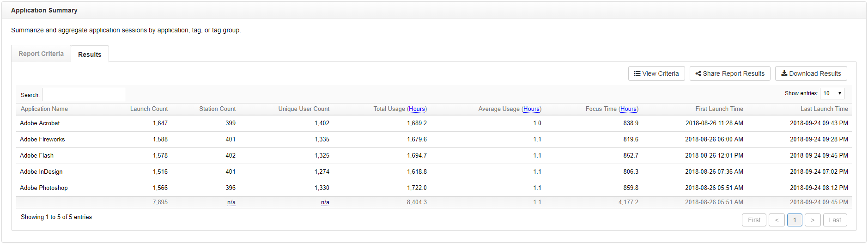Click the next page arrow button
This screenshot has width=868, height=244.
tap(813, 220)
